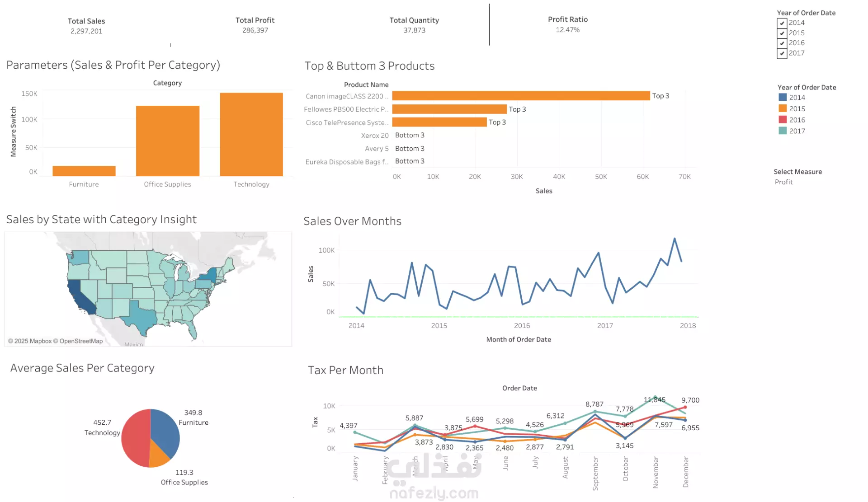Disable the 2017 year filter checkbox
This screenshot has height=502, width=868.
coord(782,53)
